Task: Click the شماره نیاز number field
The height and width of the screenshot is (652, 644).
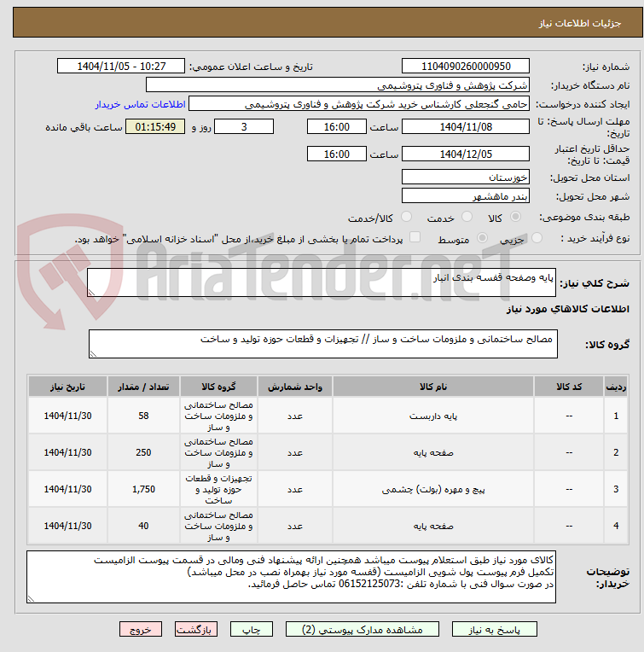Action: tap(466, 66)
